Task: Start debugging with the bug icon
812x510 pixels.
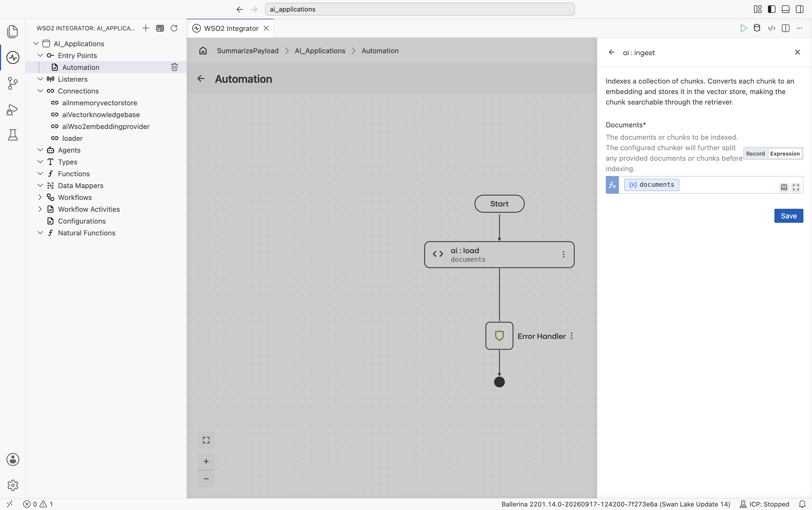Action: tap(757, 28)
